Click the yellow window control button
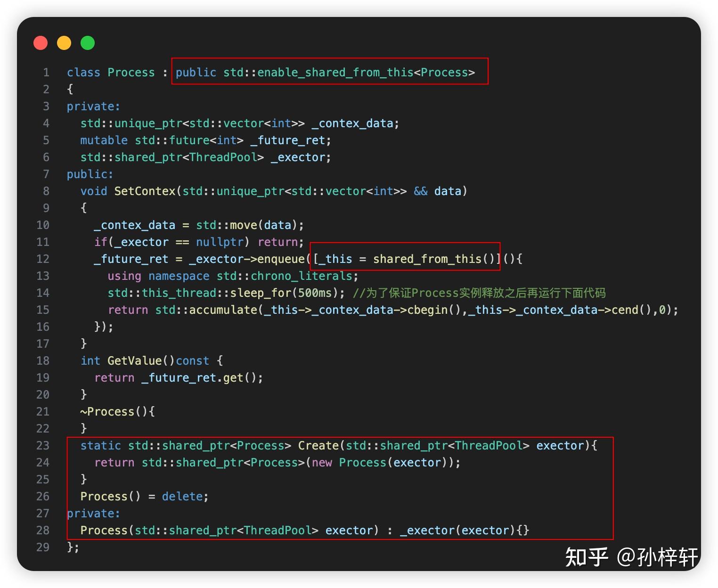Screen dimensions: 718x588 64,42
